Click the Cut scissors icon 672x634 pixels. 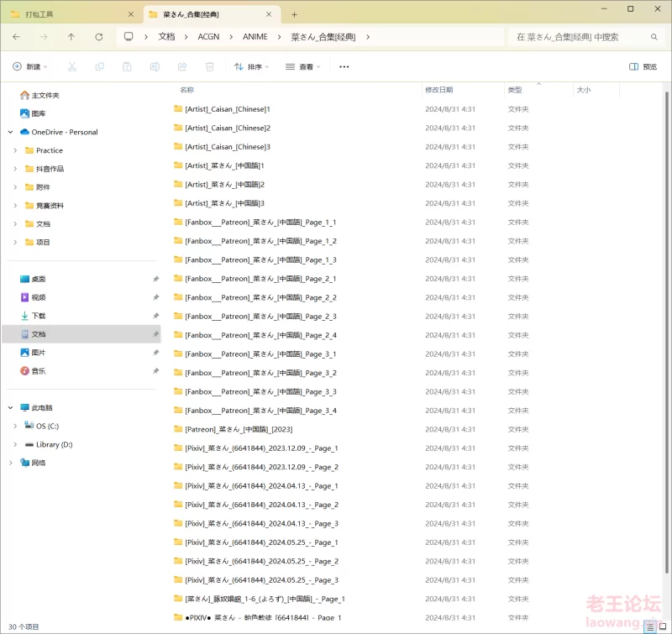pyautogui.click(x=72, y=66)
